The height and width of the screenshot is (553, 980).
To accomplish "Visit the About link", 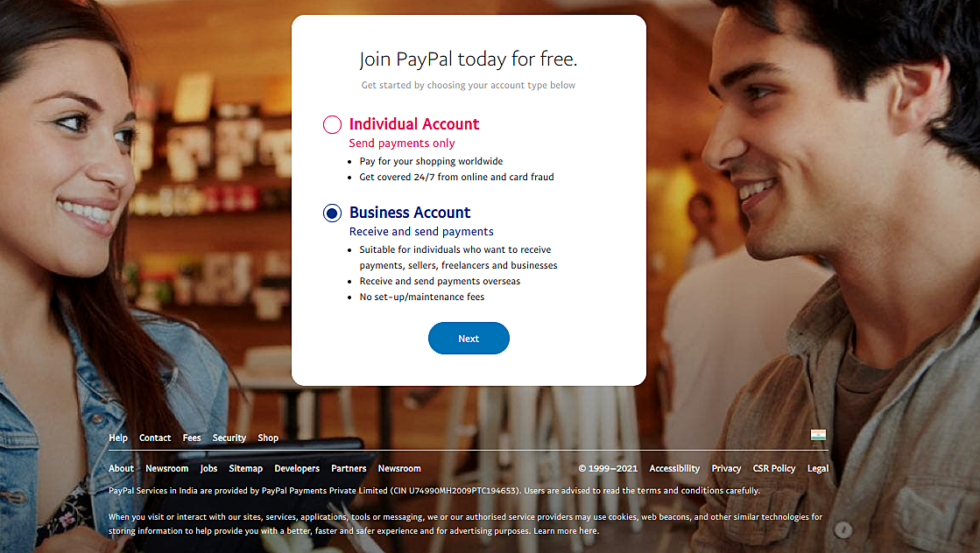I will pyautogui.click(x=121, y=468).
